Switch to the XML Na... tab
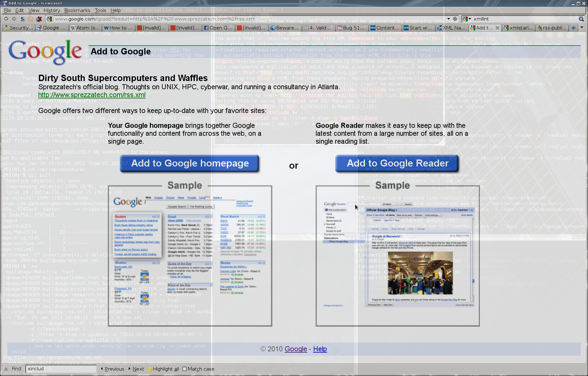 tap(451, 28)
